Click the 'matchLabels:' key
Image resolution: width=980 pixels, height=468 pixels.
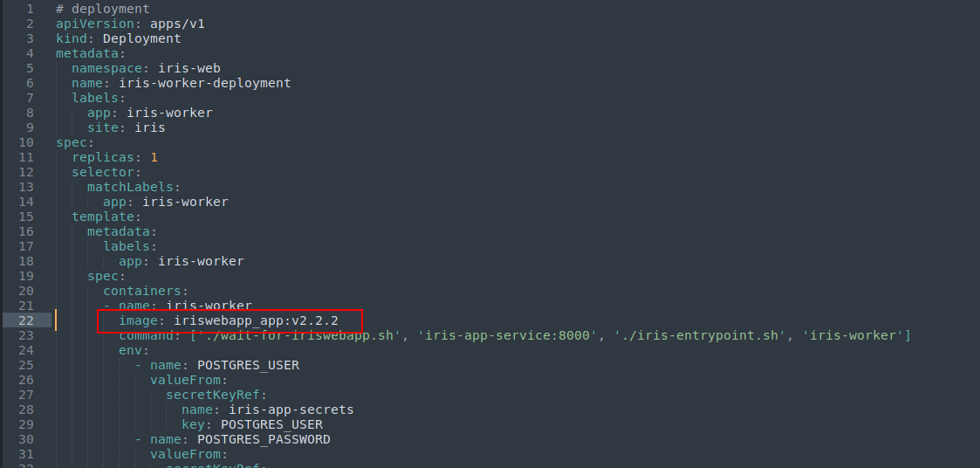point(134,187)
